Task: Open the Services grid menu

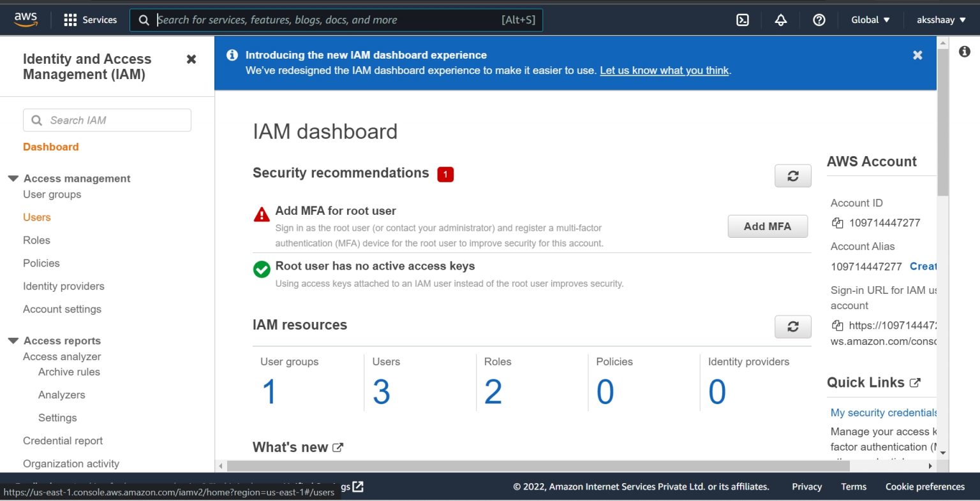Action: click(x=91, y=20)
